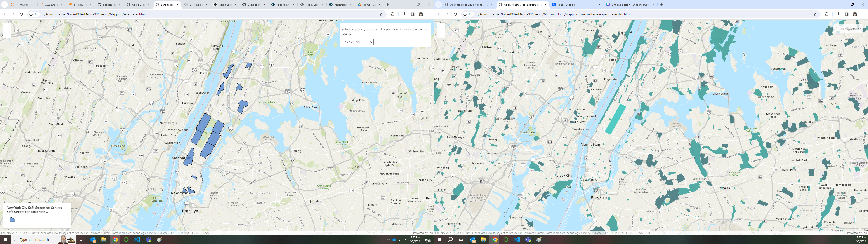This screenshot has width=868, height=244.
Task: Zoom out on the right open streets map
Action: (x=441, y=34)
